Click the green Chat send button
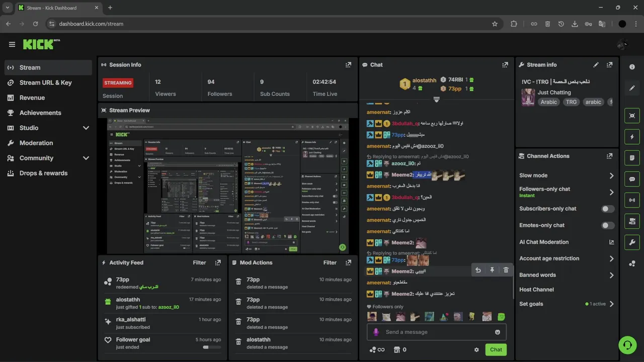The height and width of the screenshot is (362, 644). pos(496,350)
